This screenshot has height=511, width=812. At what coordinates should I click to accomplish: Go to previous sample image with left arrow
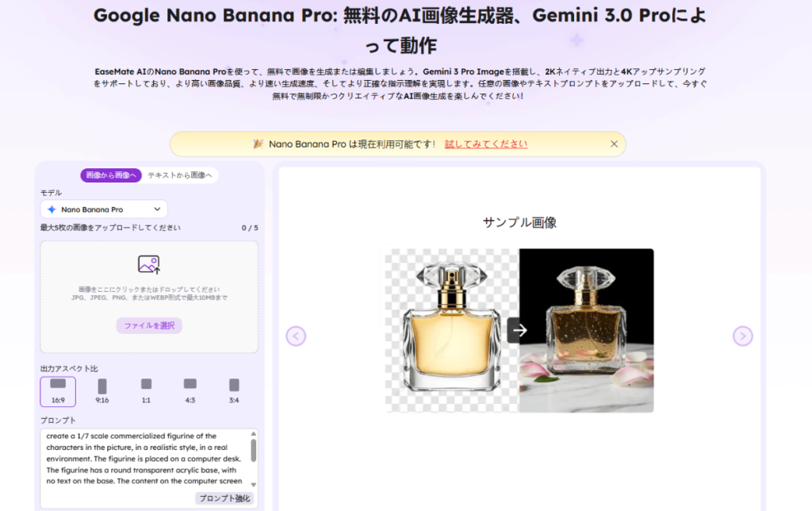point(296,336)
